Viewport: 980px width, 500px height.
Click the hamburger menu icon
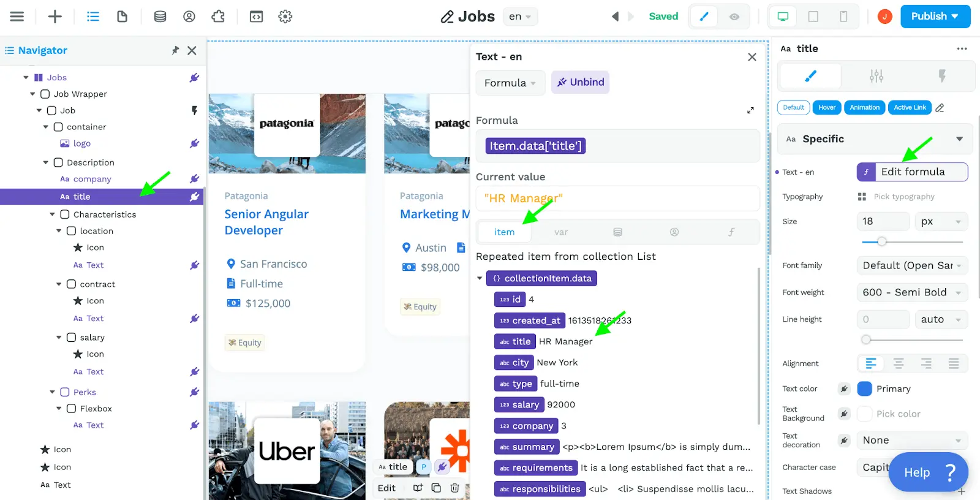(x=17, y=17)
